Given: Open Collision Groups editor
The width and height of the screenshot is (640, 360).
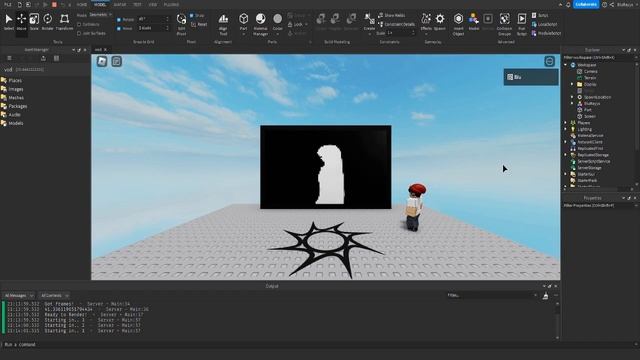Looking at the screenshot, I should 504,24.
